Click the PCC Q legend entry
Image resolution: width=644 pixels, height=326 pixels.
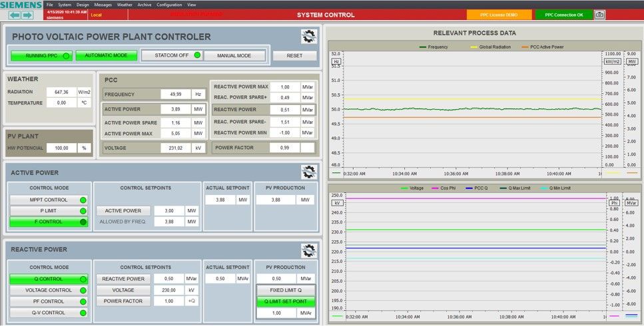click(x=476, y=188)
